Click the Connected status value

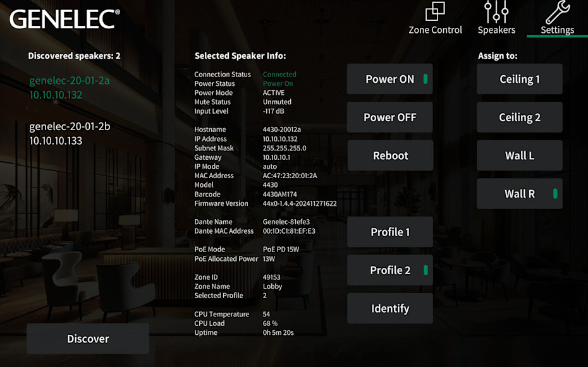point(279,74)
